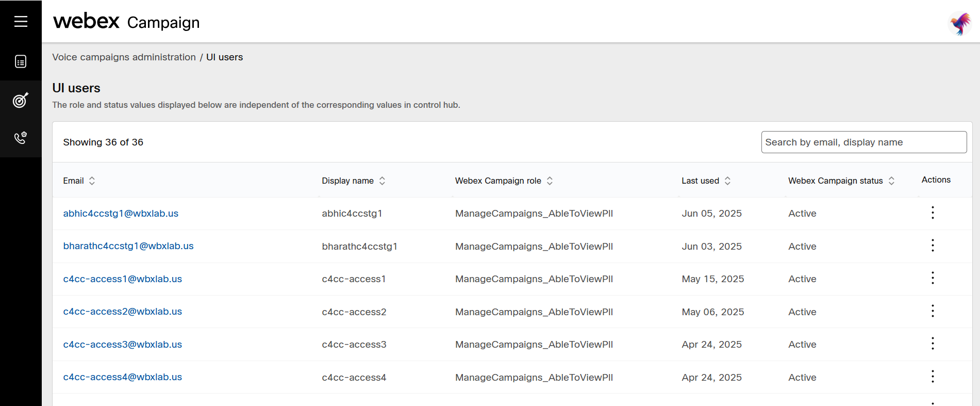980x406 pixels.
Task: Open c4cc-access3@wbxlab.us email link
Action: pyautogui.click(x=123, y=345)
